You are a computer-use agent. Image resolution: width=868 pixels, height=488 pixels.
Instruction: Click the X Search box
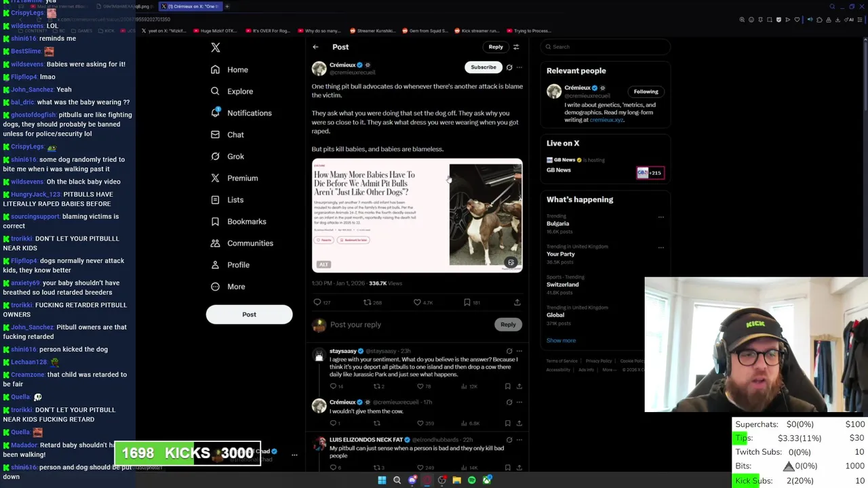(606, 47)
